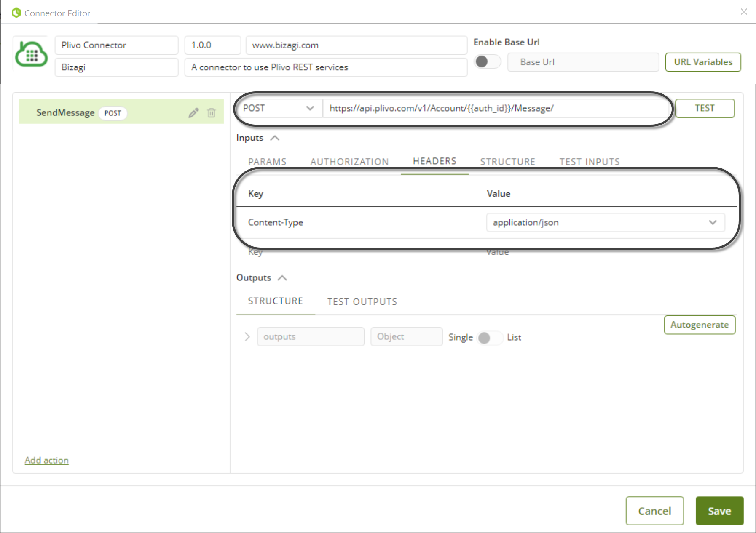This screenshot has height=533, width=756.
Task: Click the TEST button
Action: point(705,108)
